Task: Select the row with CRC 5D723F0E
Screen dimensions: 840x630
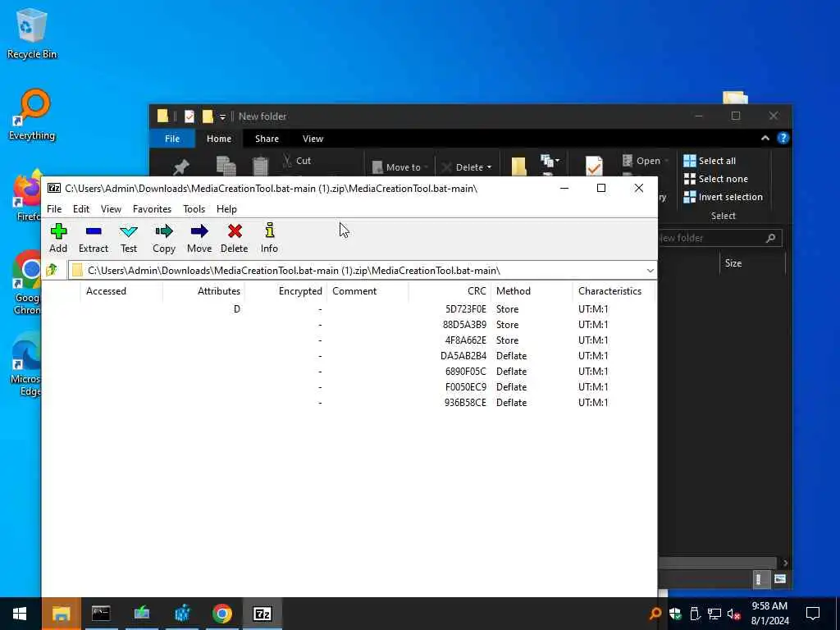Action: [x=349, y=309]
